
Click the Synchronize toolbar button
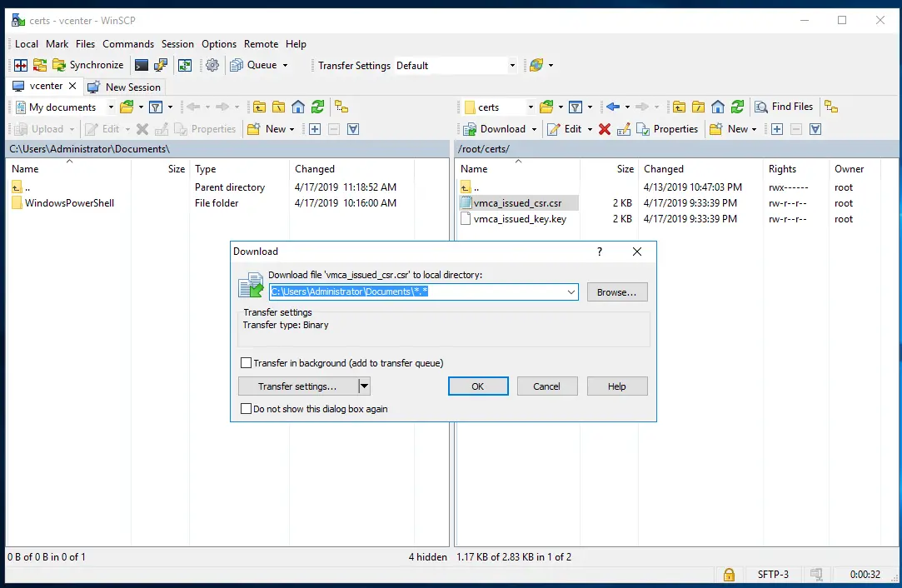(x=88, y=65)
